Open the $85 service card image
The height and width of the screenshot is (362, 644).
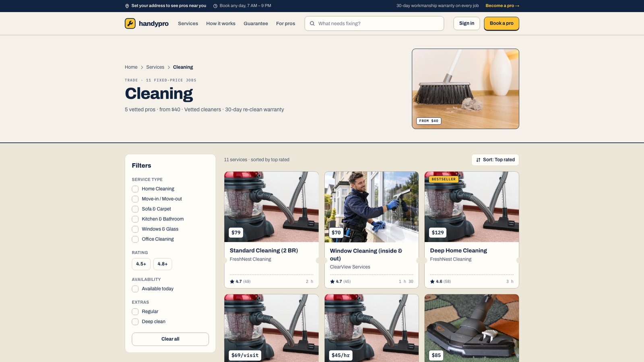472,328
